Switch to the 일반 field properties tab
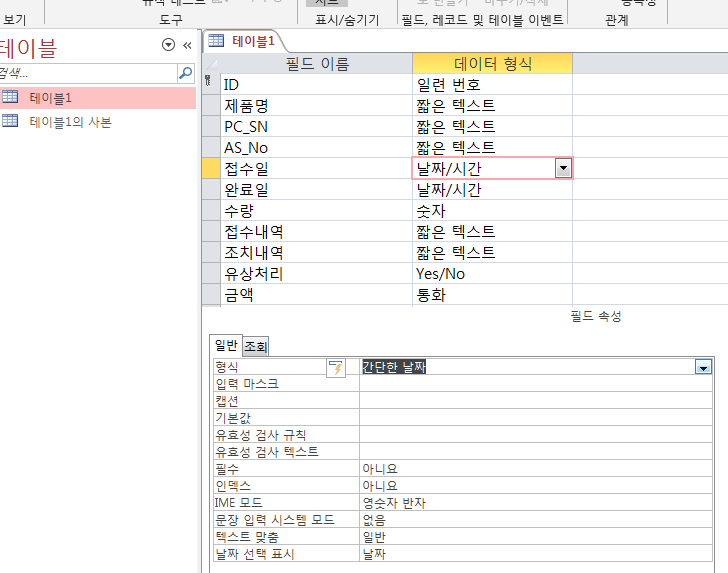This screenshot has height=573, width=728. 226,345
